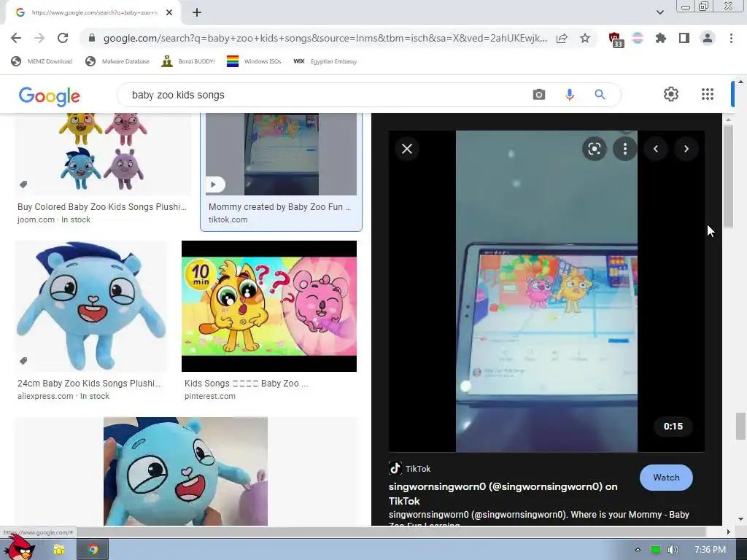Show previous image in preview panel
Screen dimensions: 747x560
point(656,149)
